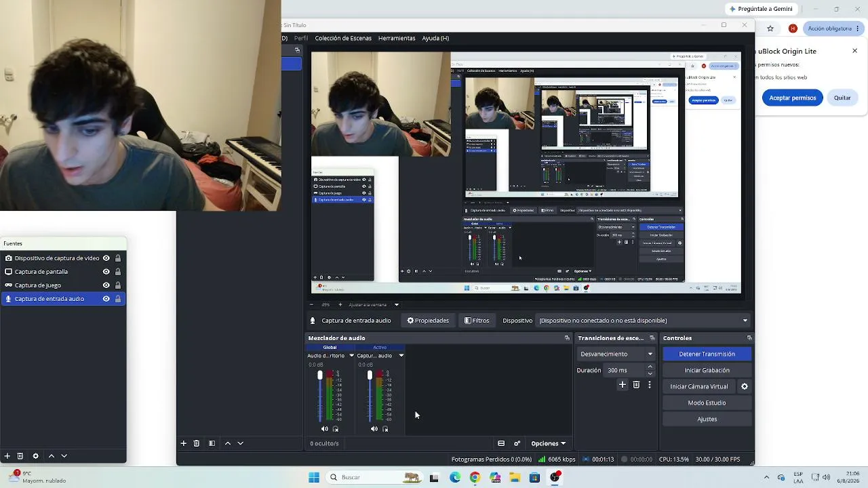The height and width of the screenshot is (488, 868).
Task: Move selected source up in Fuentes dock
Action: [52, 456]
